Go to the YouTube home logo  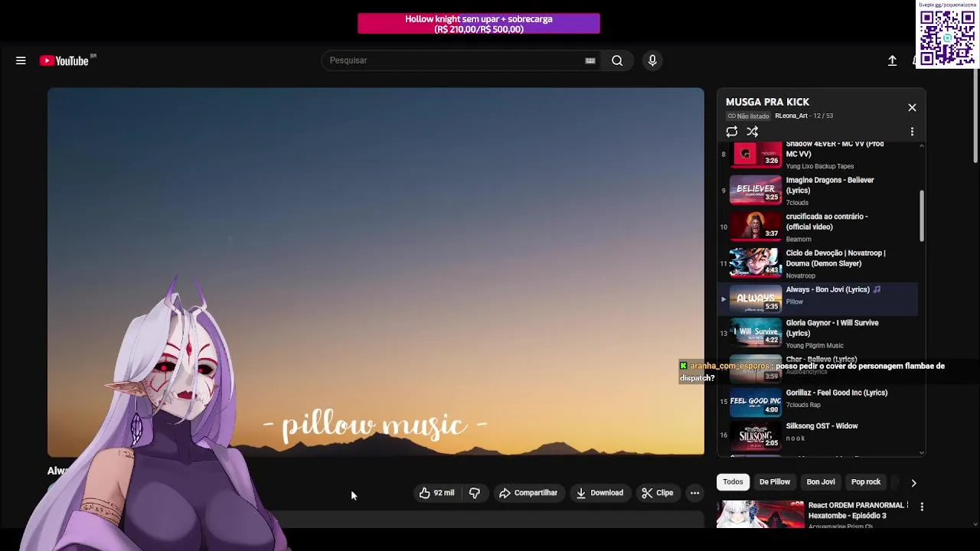click(x=65, y=60)
